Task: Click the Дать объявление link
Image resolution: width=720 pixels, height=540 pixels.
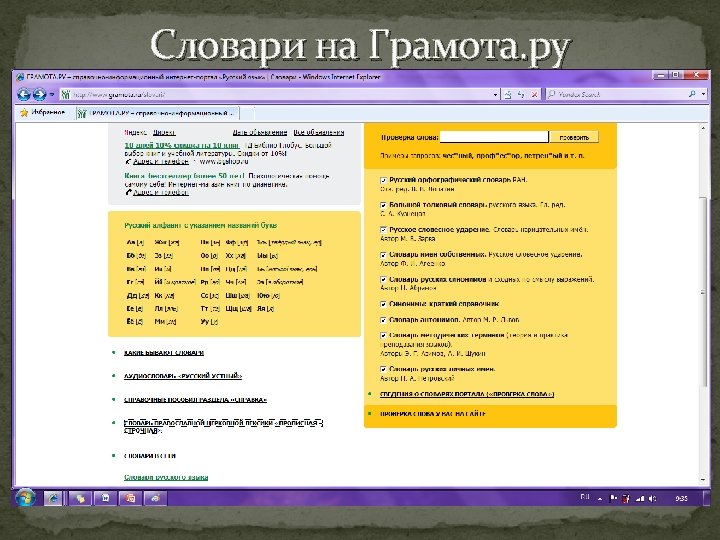Action: (x=260, y=132)
